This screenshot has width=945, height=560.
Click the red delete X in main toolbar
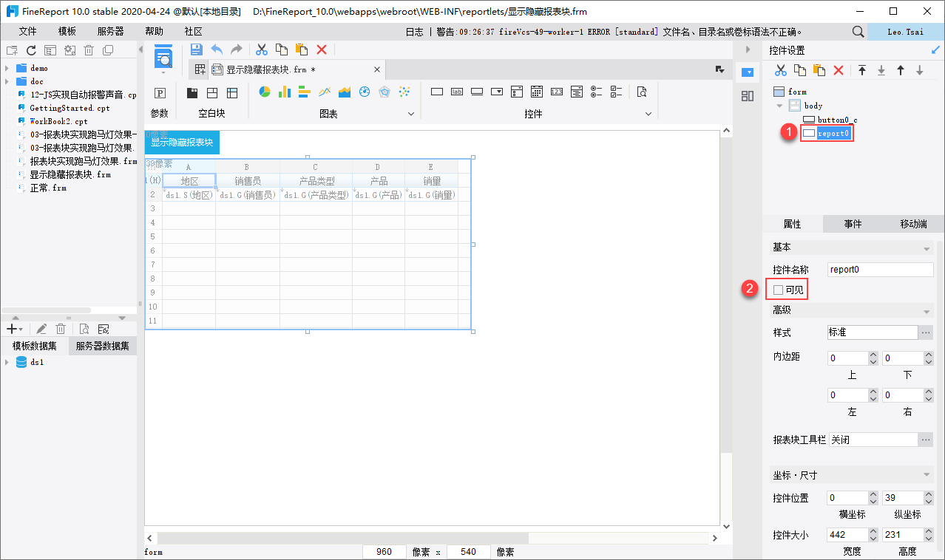tap(322, 49)
